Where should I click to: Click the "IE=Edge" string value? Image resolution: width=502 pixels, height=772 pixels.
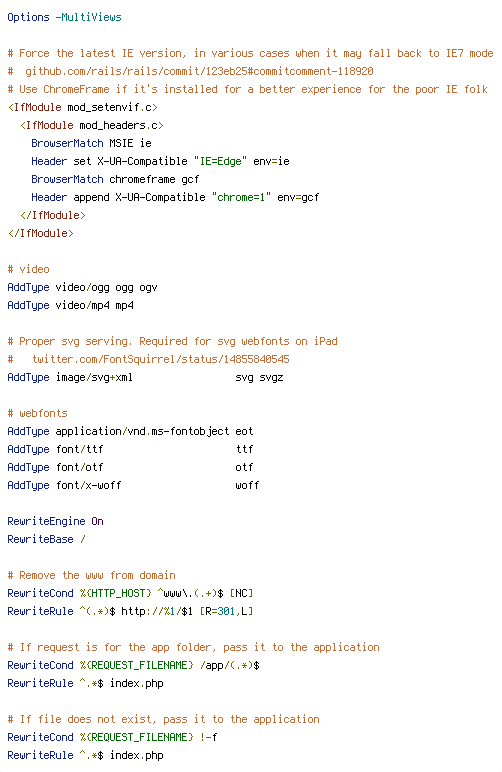coord(220,161)
